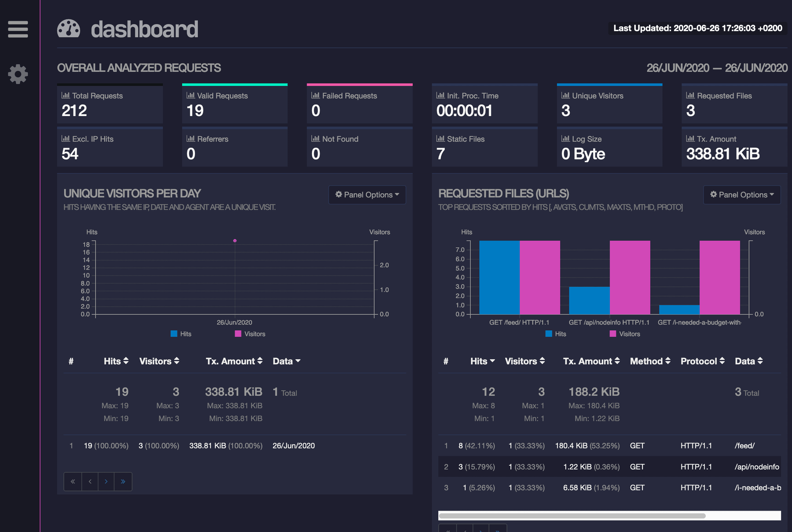The height and width of the screenshot is (532, 792).
Task: Open Panel Options for Requested Files panel
Action: click(742, 195)
